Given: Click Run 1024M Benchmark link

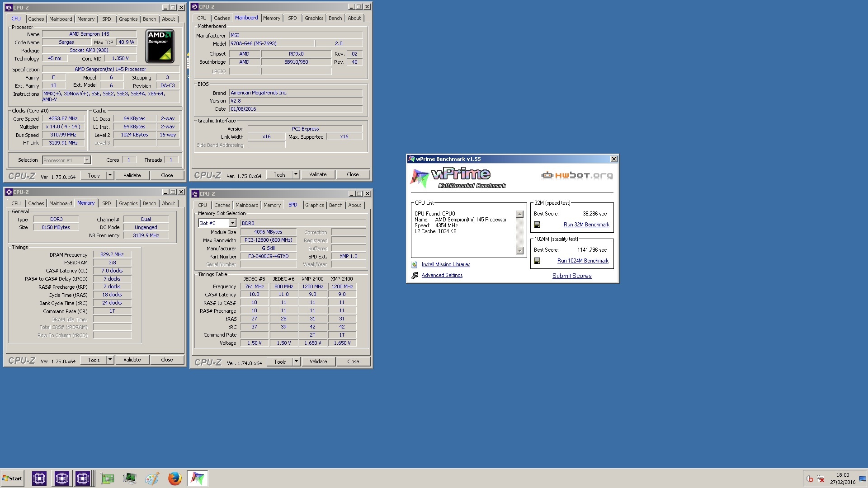Looking at the screenshot, I should [583, 261].
